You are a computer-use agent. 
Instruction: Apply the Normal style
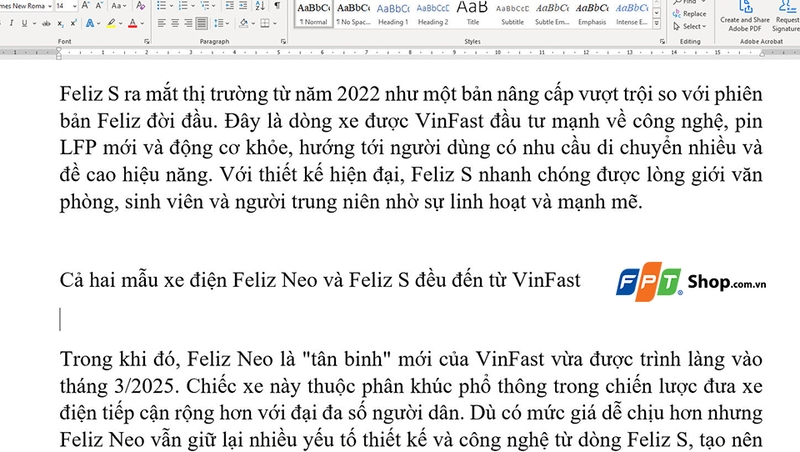313,13
